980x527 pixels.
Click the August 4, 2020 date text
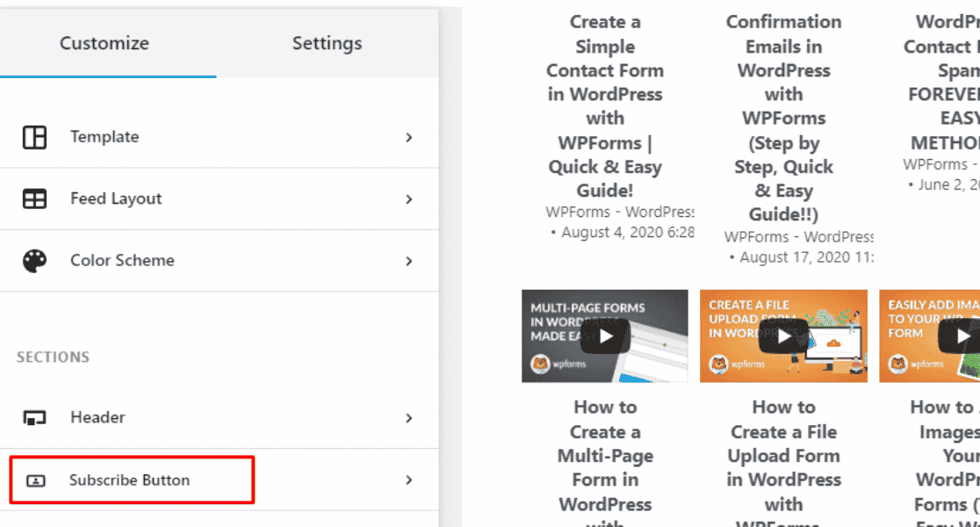[x=628, y=233]
